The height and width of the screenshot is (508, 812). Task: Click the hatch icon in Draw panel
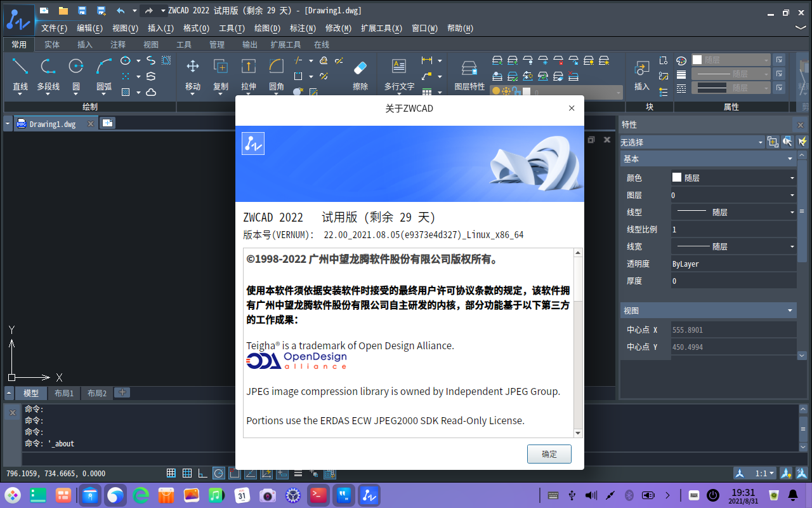click(126, 92)
